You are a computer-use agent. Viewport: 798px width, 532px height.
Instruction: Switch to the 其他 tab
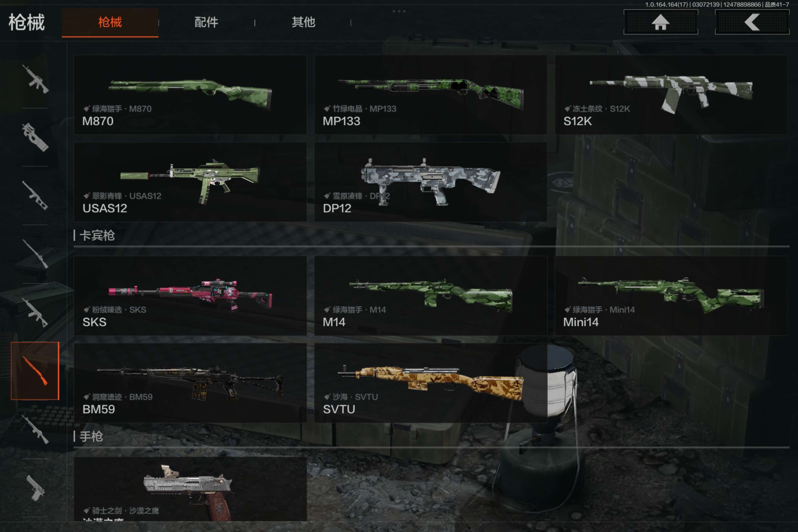303,23
